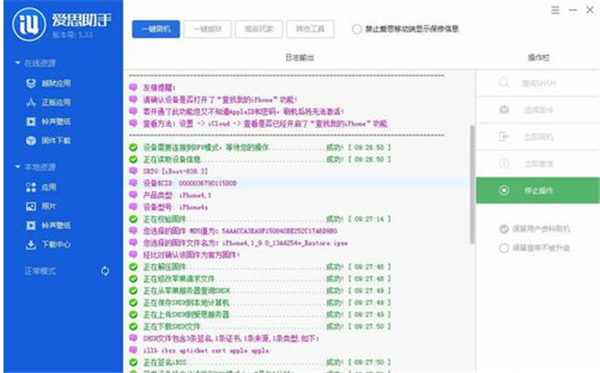Collapse the 本地资源 sidebar group
Screen dimensions: 600x373
coord(18,167)
